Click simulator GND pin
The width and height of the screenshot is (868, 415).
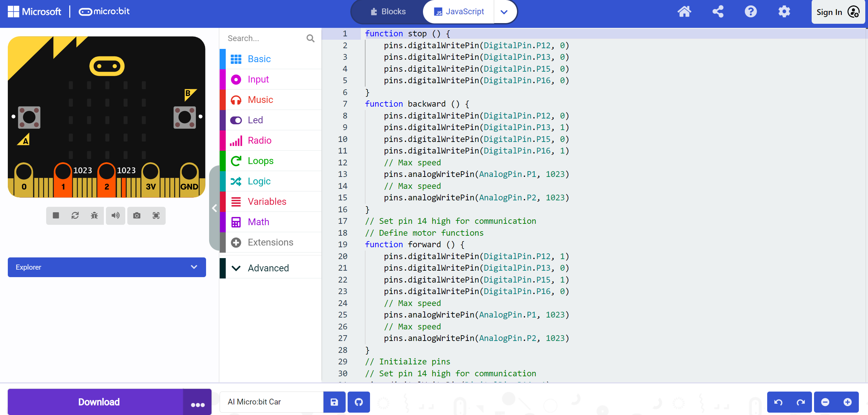click(x=189, y=180)
